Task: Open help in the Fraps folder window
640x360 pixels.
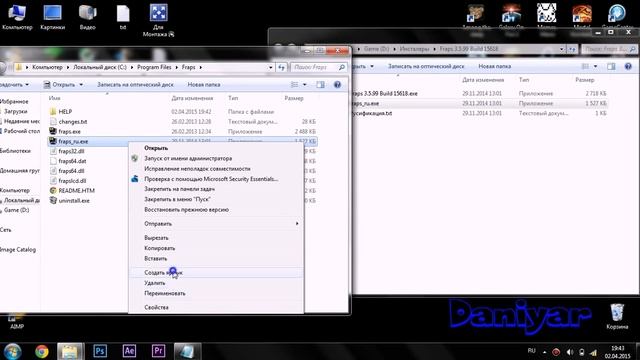Action: tap(337, 84)
